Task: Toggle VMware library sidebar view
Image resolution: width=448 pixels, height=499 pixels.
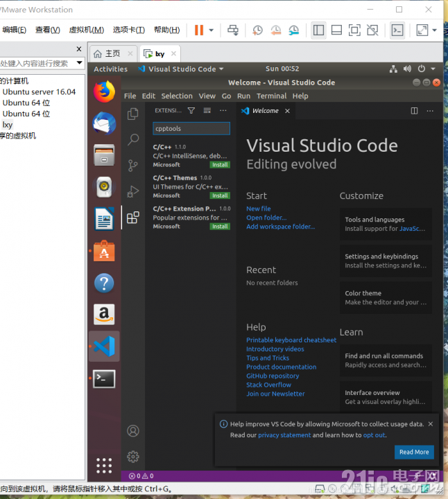Action: [x=318, y=30]
